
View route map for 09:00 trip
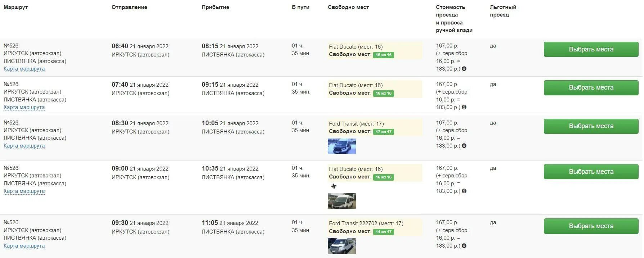coord(24,191)
